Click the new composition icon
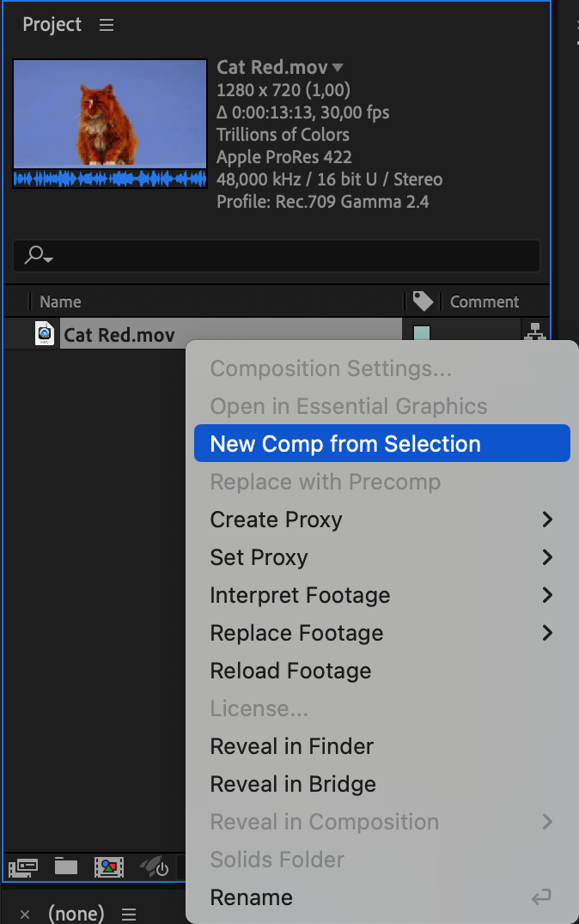This screenshot has width=579, height=924. 110,867
